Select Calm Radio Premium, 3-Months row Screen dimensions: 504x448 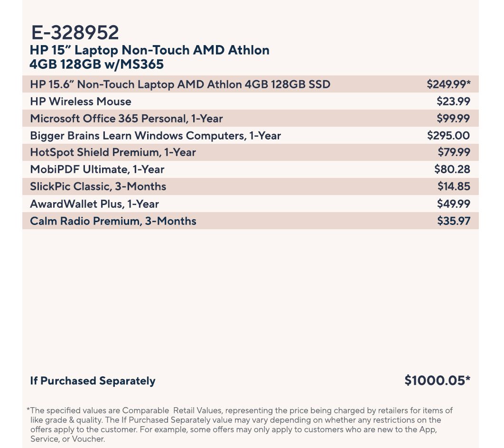click(x=113, y=221)
